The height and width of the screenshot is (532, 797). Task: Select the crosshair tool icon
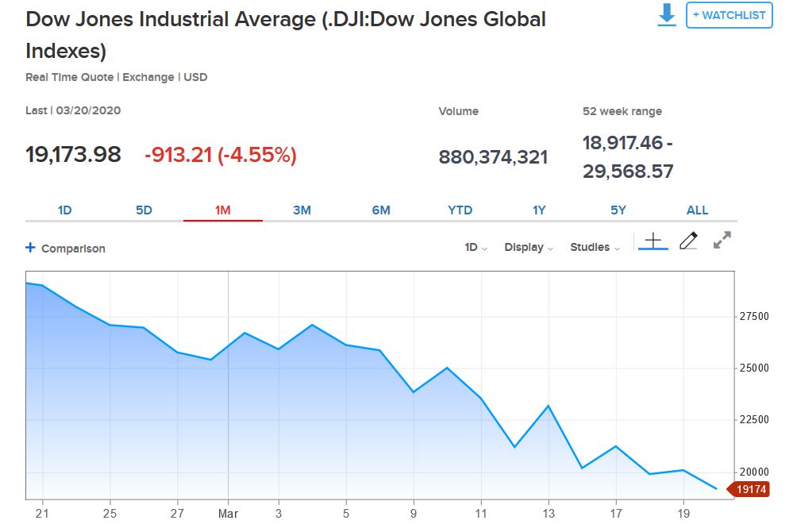coord(653,241)
